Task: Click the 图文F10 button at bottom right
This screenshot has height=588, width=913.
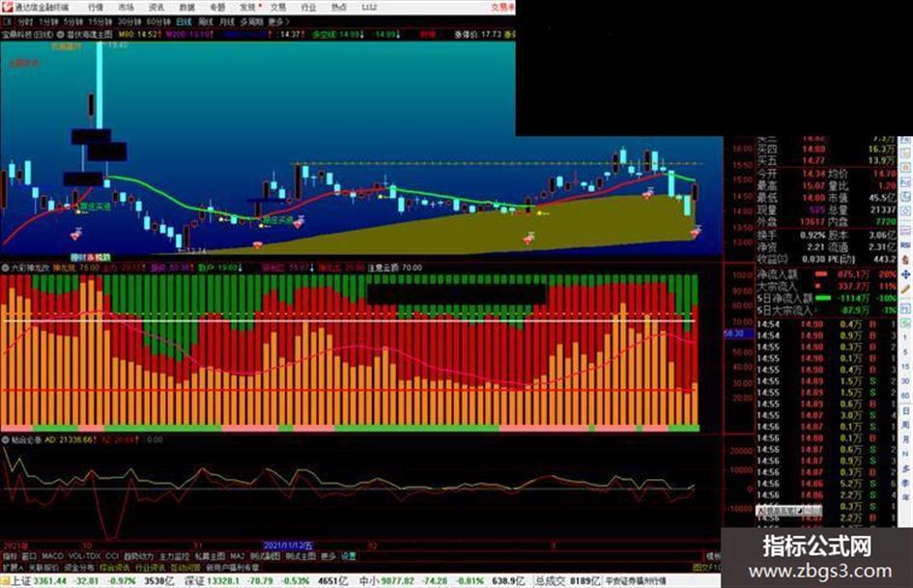Action: click(x=706, y=567)
